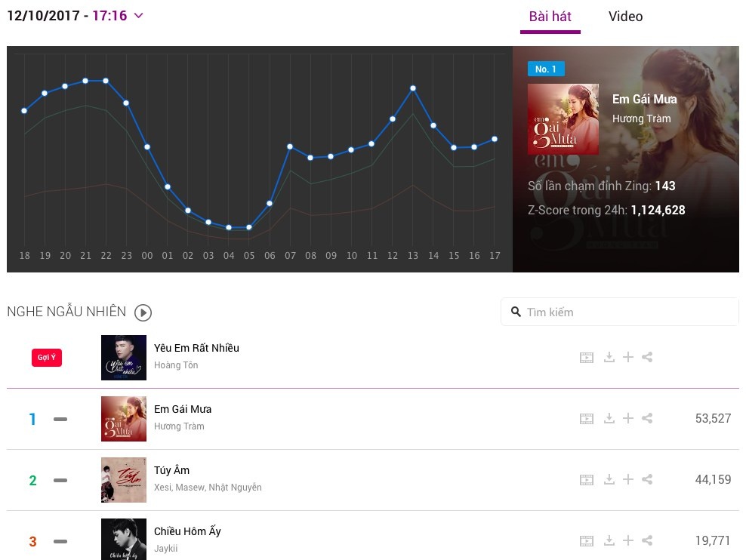Expand the 17:16 time selector dropdown
746x560 pixels.
(138, 16)
